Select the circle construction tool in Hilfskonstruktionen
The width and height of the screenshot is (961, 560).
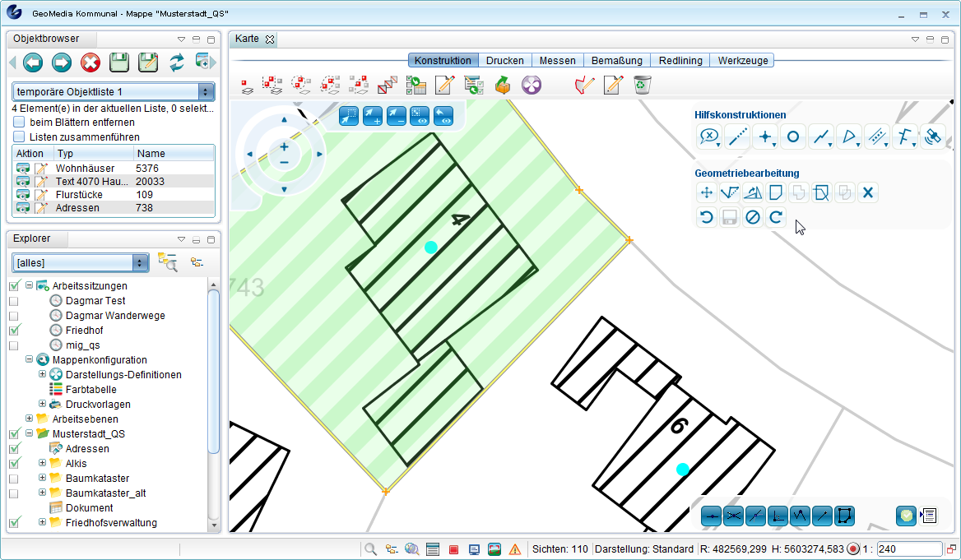[793, 137]
